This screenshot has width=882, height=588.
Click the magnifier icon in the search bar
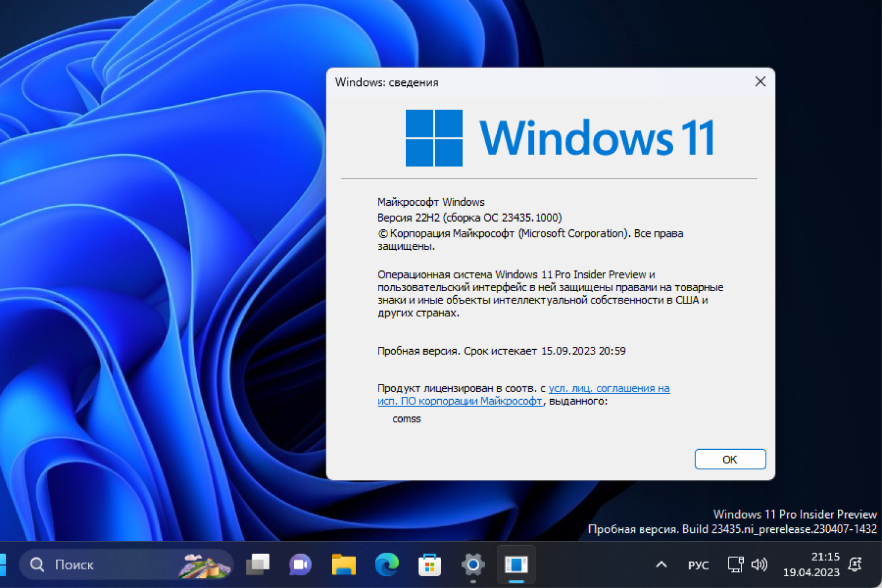click(36, 564)
